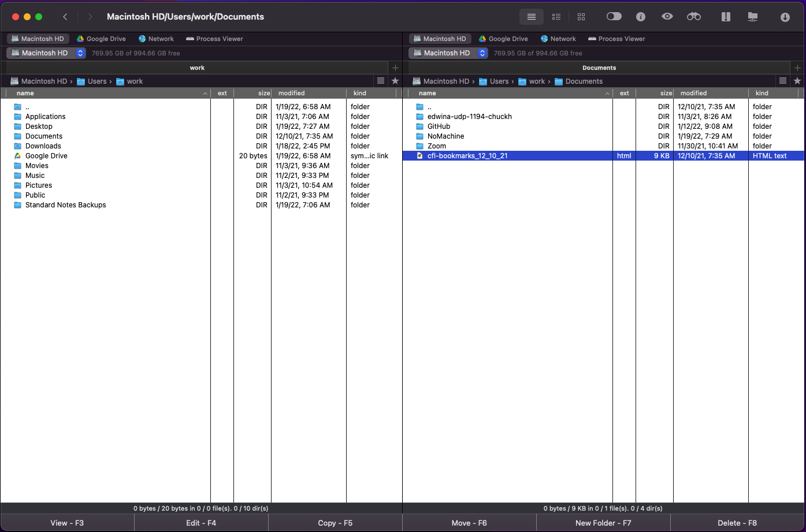Open left pane favorites star

[395, 81]
